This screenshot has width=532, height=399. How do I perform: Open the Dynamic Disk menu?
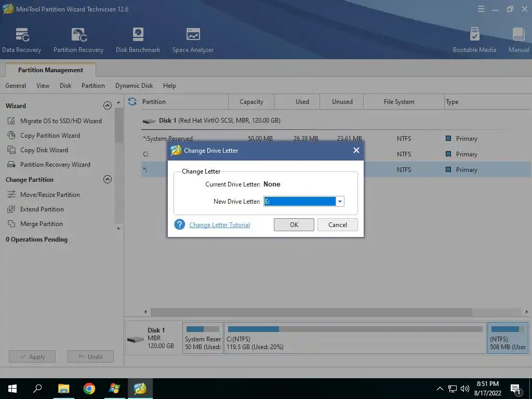(134, 86)
